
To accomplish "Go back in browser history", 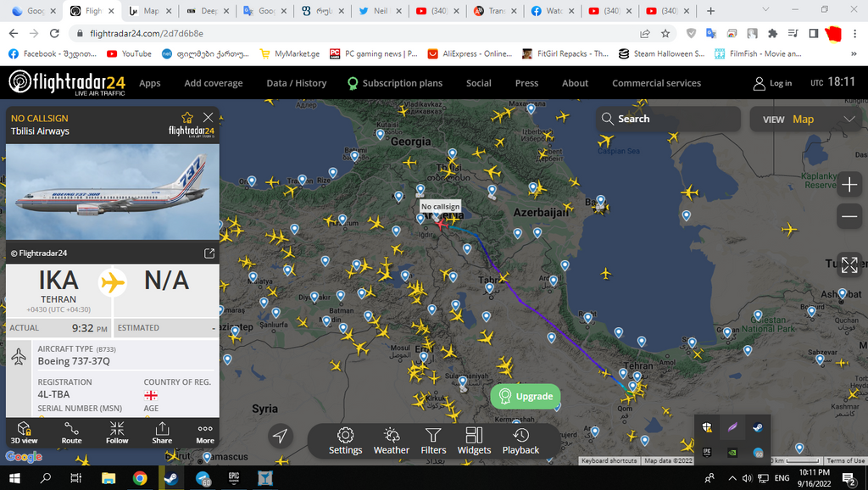I will point(14,33).
